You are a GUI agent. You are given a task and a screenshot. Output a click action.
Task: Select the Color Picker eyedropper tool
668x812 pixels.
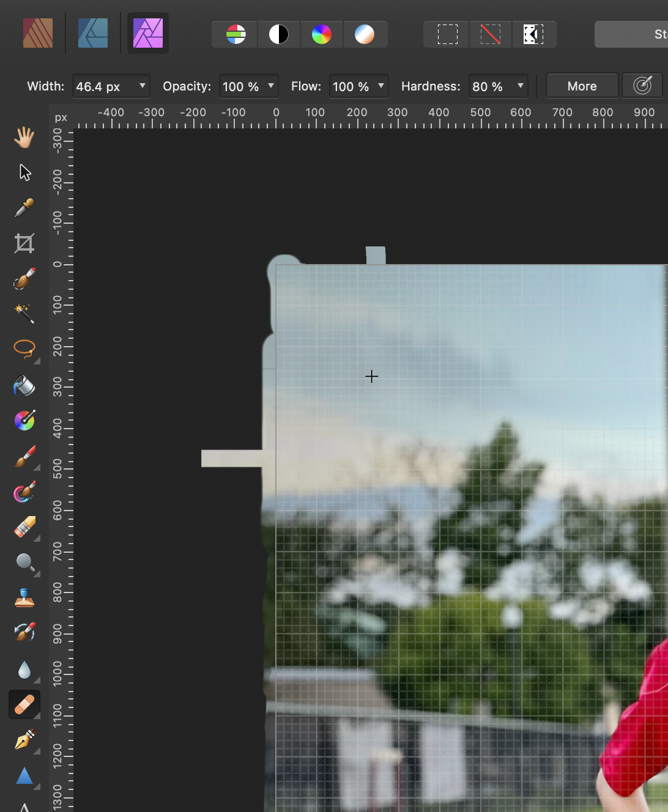click(x=24, y=208)
